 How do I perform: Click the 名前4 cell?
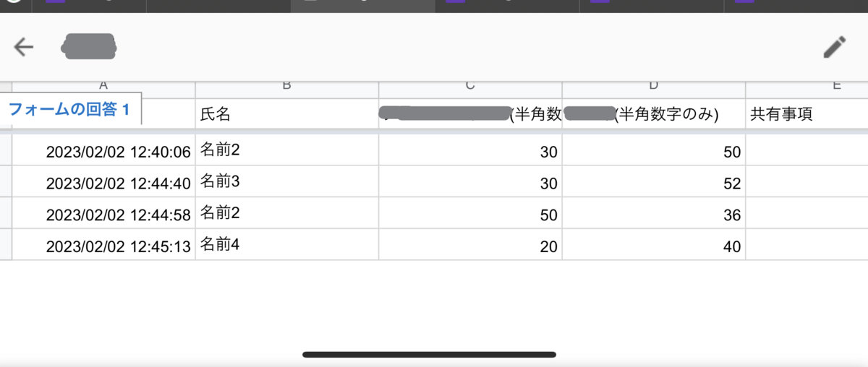(286, 245)
